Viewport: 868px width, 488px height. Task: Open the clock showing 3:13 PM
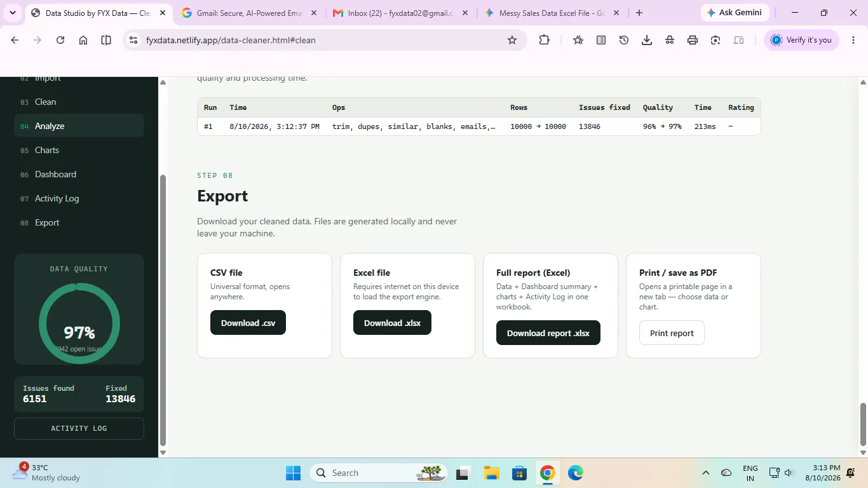point(824,473)
